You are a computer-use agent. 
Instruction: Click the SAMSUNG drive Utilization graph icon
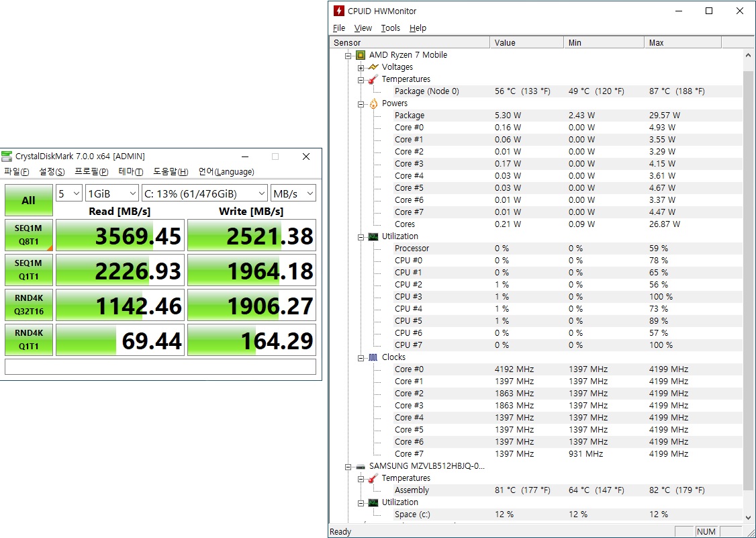[373, 503]
